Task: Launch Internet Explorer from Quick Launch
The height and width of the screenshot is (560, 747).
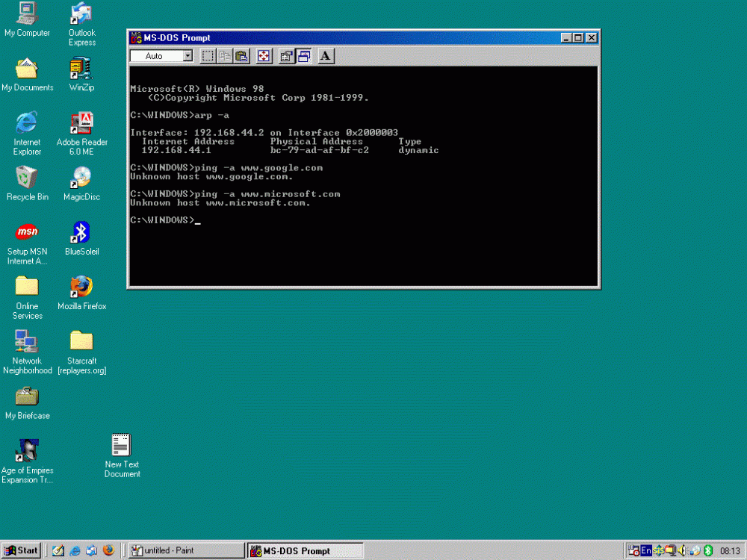Action: (75, 550)
